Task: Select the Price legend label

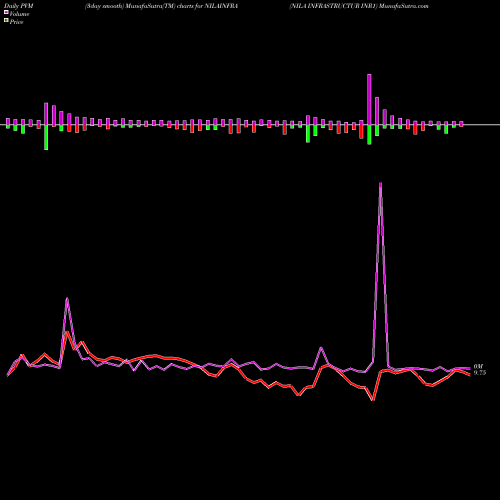Action: [x=16, y=22]
